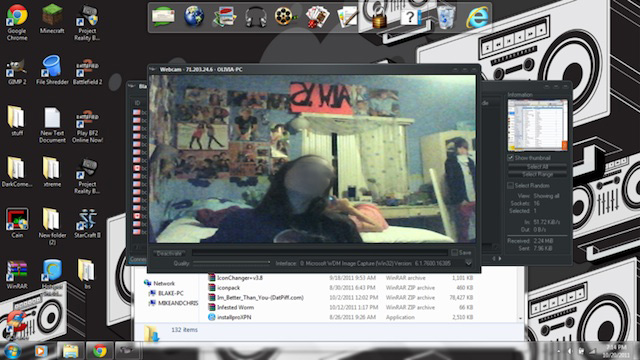Open the photos stack dock icon

pos(225,17)
